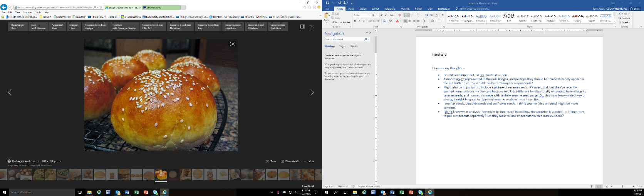Click the visual search icon on the bun image

(233, 44)
